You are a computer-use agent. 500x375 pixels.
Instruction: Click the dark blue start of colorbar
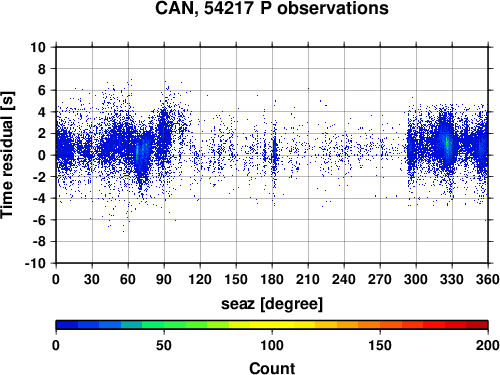point(67,325)
